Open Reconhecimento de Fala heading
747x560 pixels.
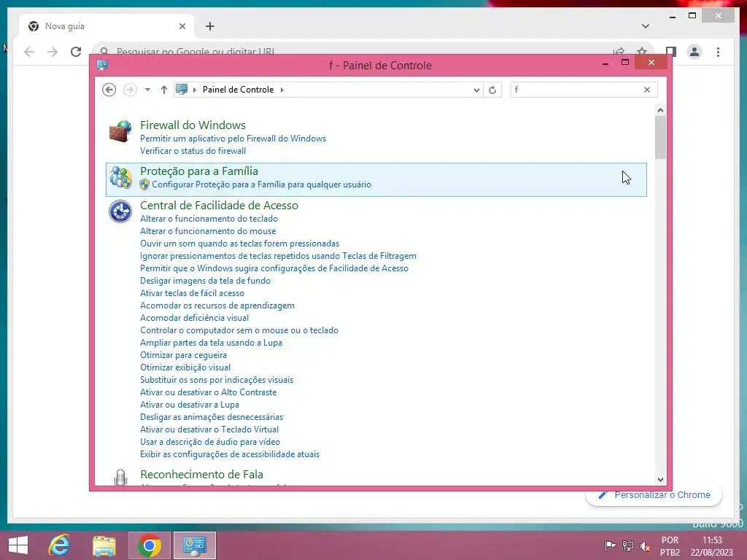[x=201, y=474]
